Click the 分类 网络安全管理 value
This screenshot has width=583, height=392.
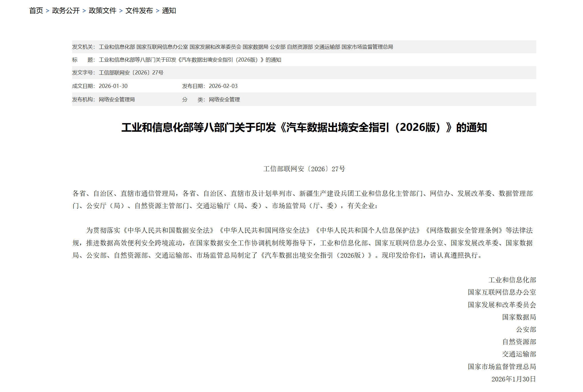tap(224, 99)
